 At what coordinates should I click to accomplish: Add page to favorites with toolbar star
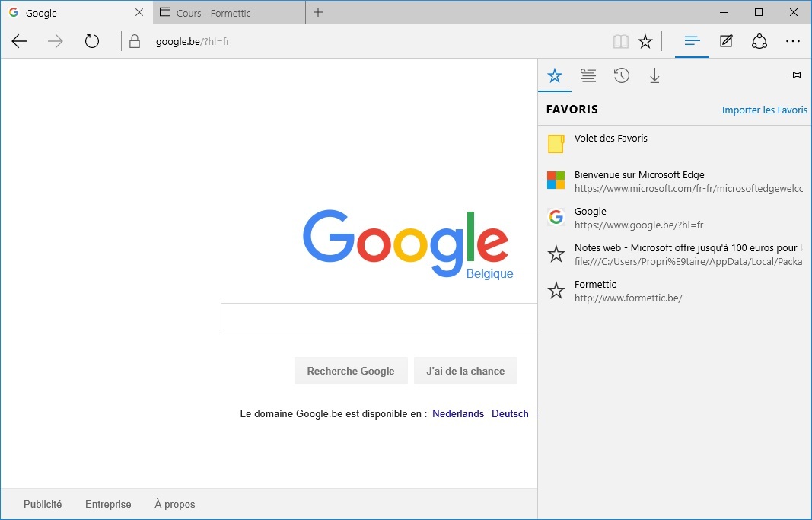[x=645, y=41]
